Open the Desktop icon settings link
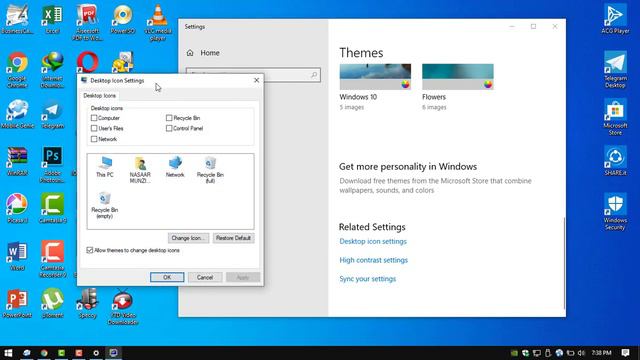 (x=373, y=241)
